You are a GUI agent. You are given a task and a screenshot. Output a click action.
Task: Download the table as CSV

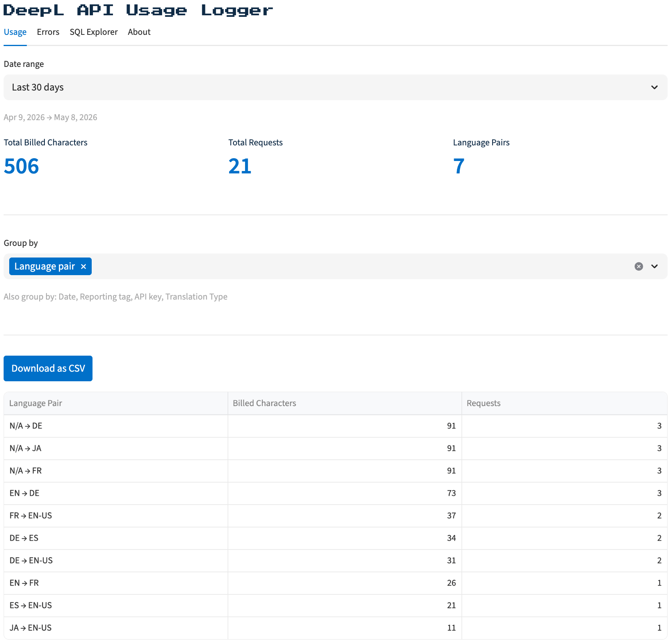click(48, 368)
